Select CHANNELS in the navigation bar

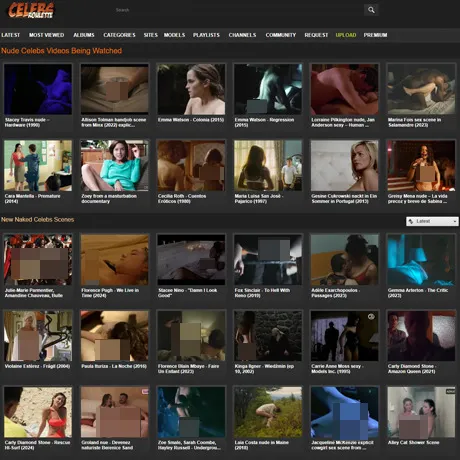coord(242,35)
